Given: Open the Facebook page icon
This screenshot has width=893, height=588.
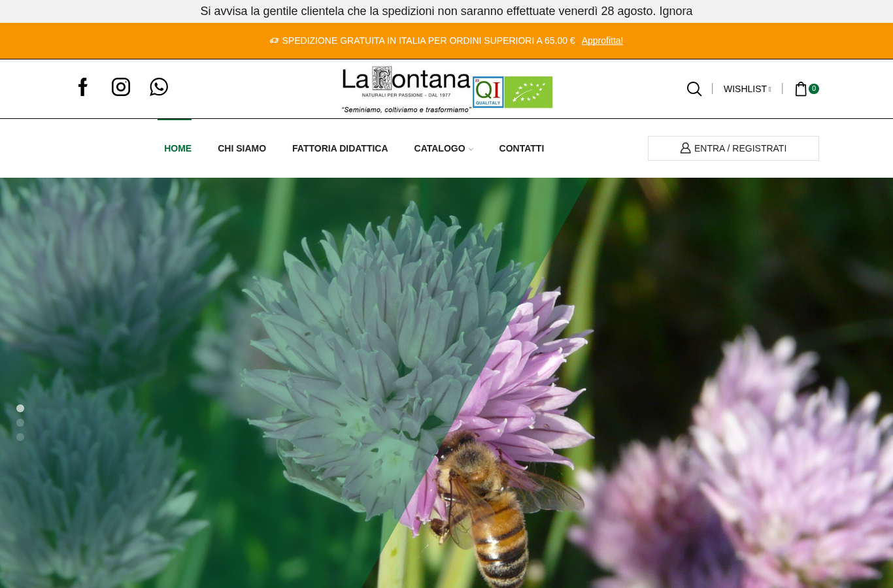Looking at the screenshot, I should [83, 87].
